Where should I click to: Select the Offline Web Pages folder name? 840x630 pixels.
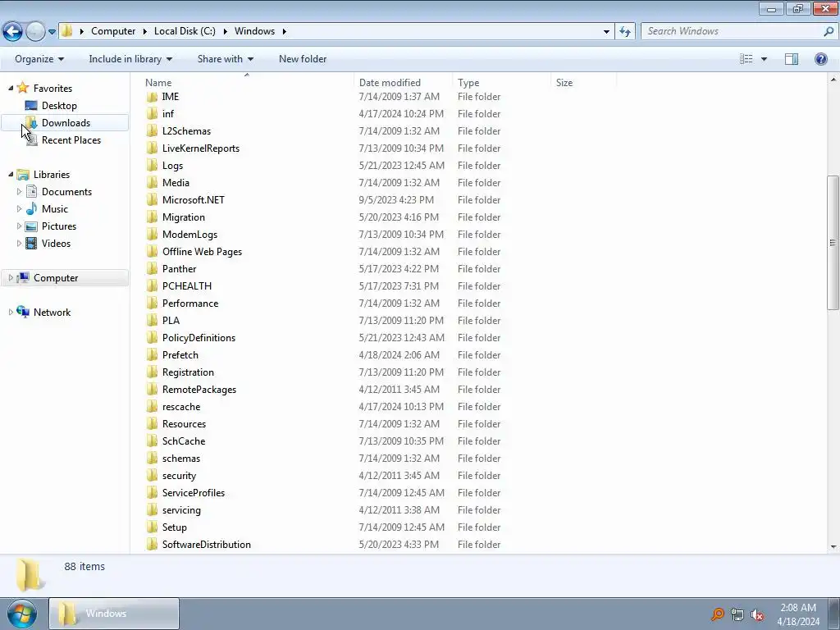(202, 251)
